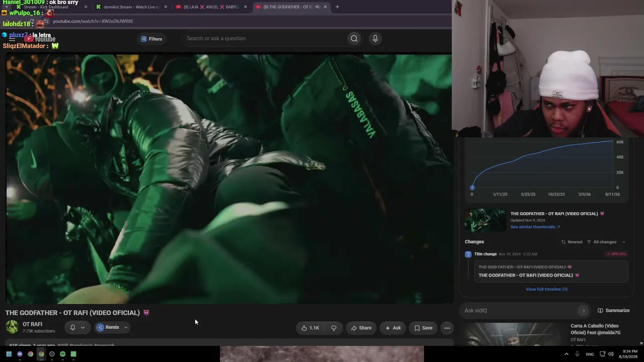Click the Ask button
644x362 pixels.
(393, 328)
